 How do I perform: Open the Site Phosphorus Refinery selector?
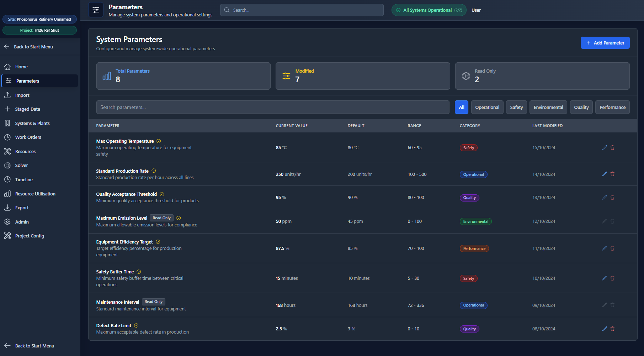click(39, 19)
